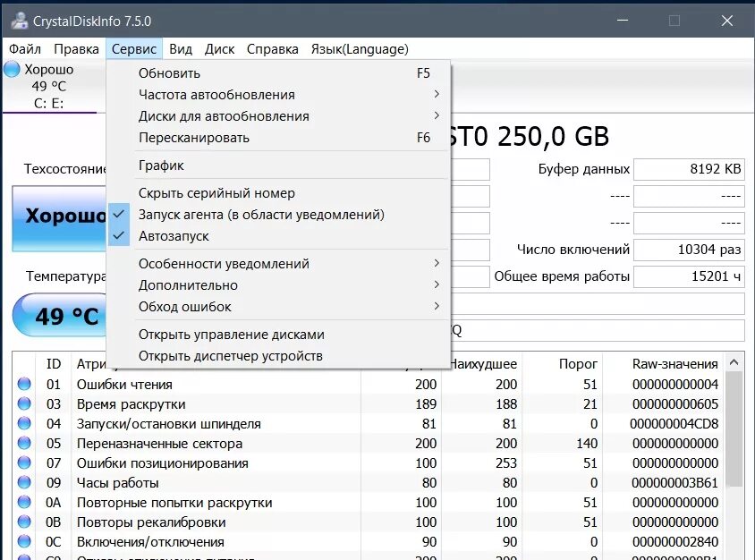755x560 pixels.
Task: Choose Обновить in the Сервис menu
Action: coord(278,73)
